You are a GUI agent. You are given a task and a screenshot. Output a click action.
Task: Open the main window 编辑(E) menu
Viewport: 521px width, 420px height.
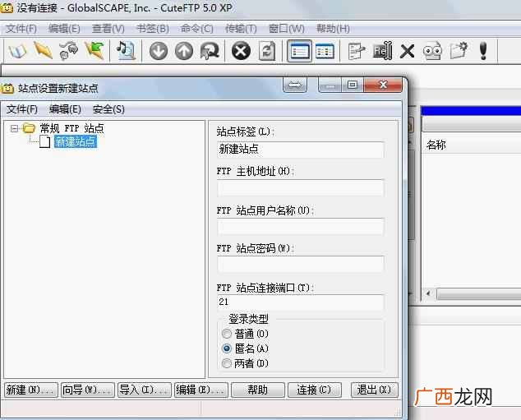64,29
